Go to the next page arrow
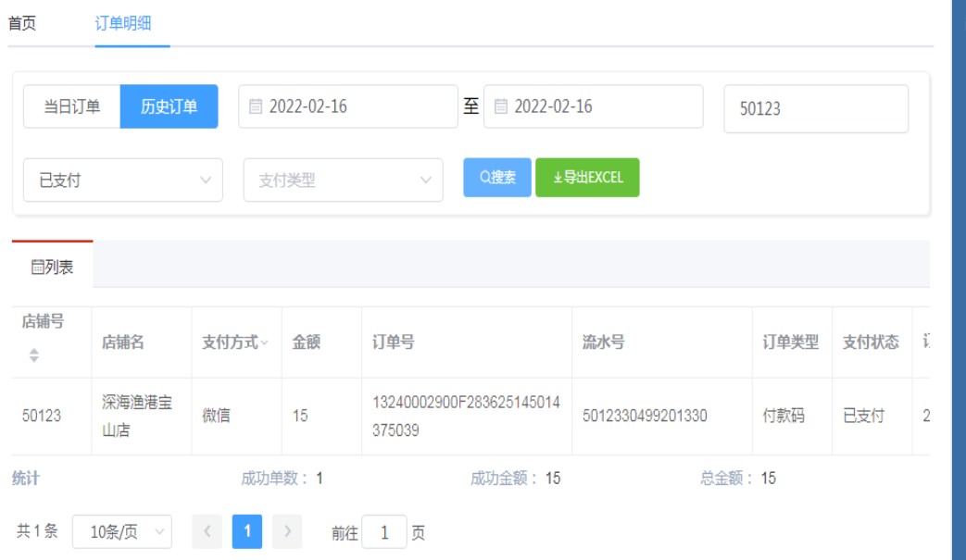966x560 pixels. [x=287, y=531]
